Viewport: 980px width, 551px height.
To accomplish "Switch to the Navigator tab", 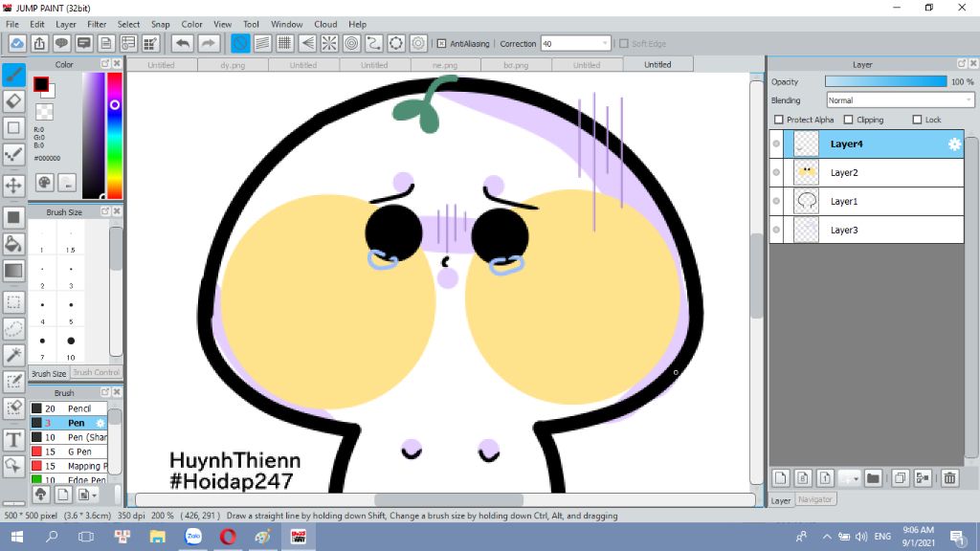I will tap(815, 499).
